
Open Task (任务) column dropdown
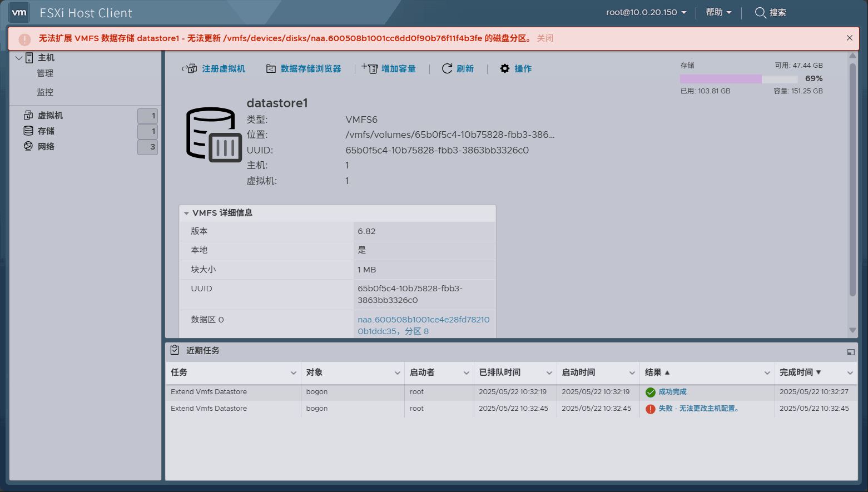[x=294, y=373]
